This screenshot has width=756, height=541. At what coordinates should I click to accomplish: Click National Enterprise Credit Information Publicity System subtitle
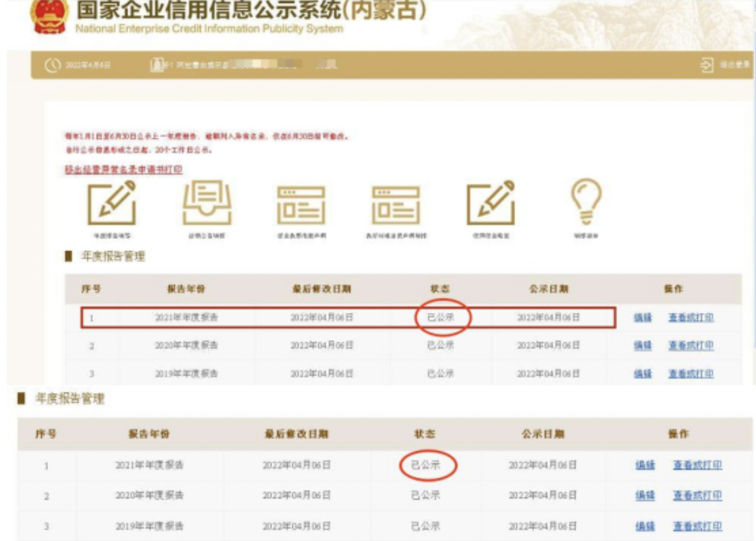[209, 29]
